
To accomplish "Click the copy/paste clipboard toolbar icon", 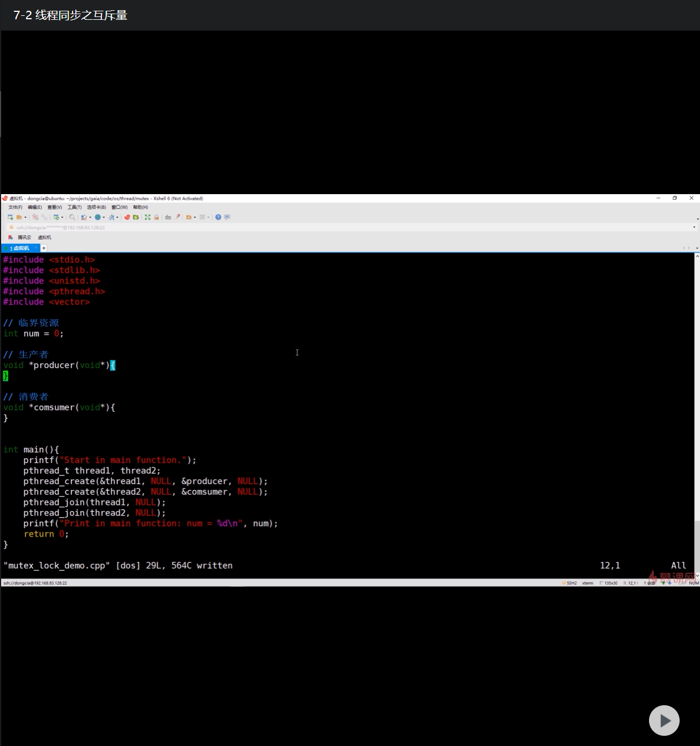I will [x=84, y=217].
